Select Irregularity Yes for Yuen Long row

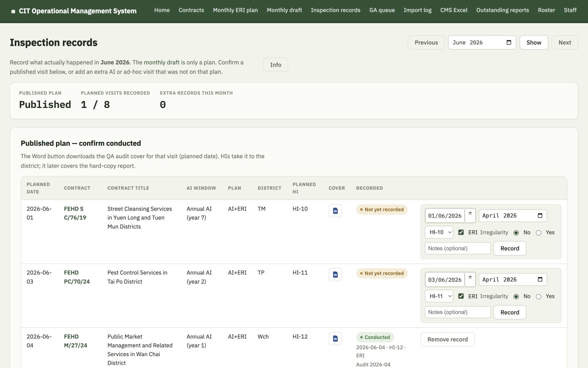[539, 233]
